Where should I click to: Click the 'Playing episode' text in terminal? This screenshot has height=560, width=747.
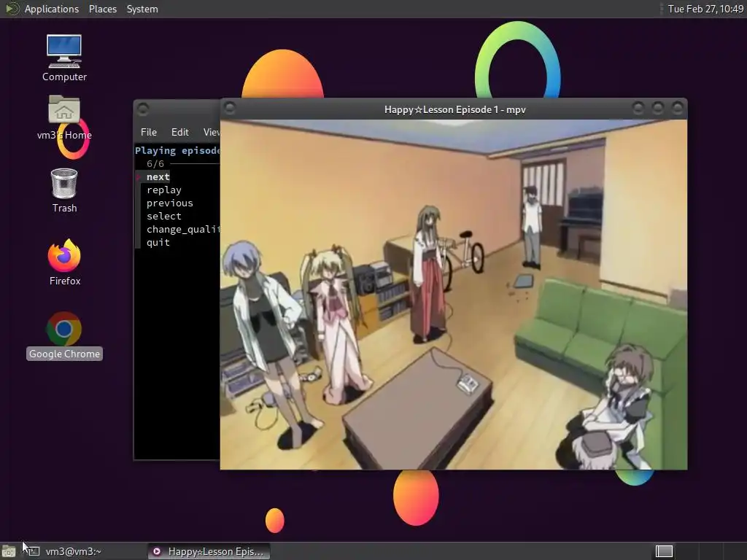(177, 150)
